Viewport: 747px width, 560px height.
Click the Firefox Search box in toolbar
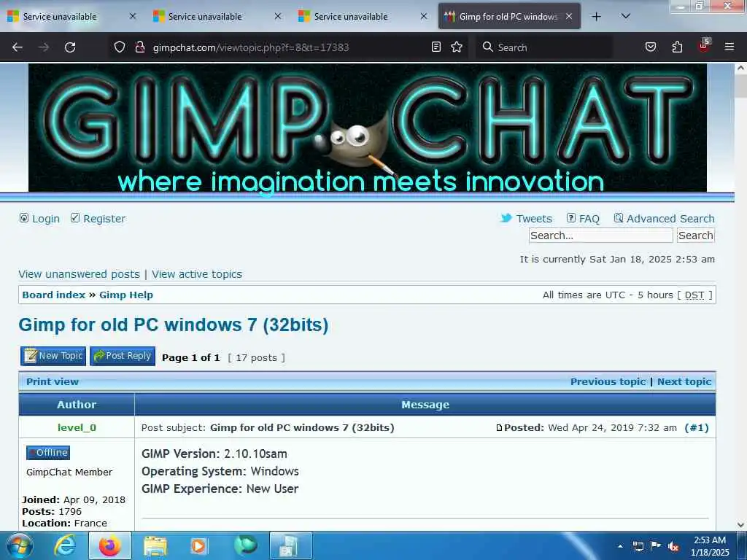[x=544, y=47]
